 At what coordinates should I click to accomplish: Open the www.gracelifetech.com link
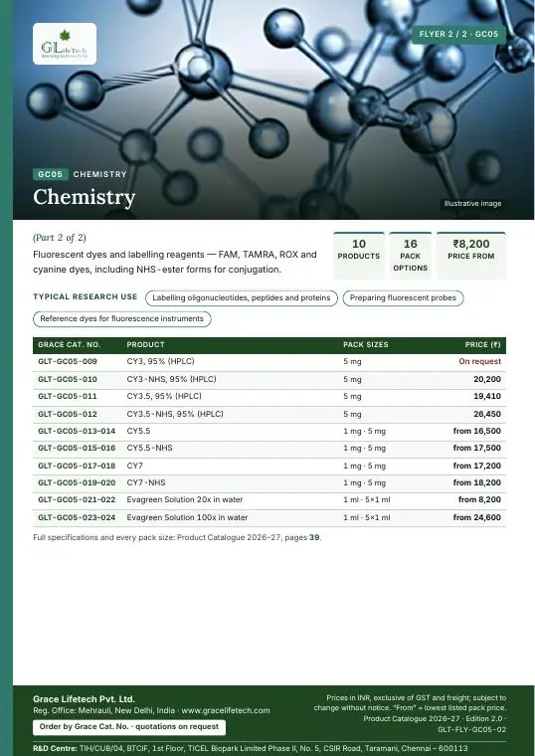(226, 710)
